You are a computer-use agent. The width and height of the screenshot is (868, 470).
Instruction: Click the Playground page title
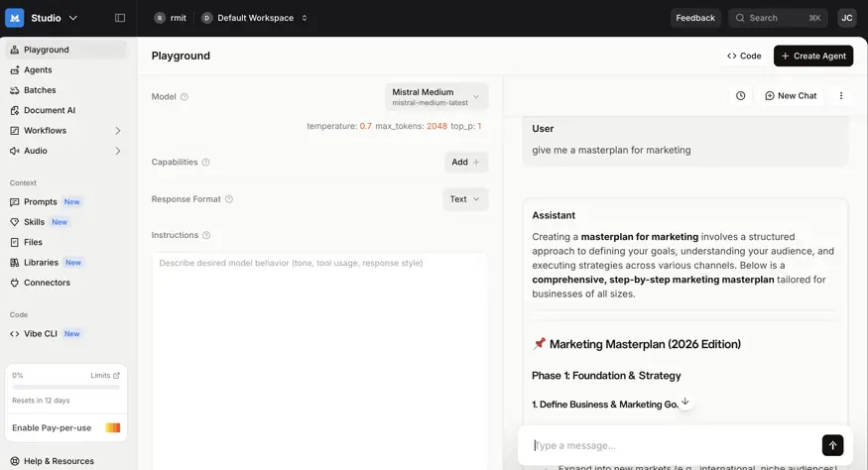pyautogui.click(x=181, y=56)
